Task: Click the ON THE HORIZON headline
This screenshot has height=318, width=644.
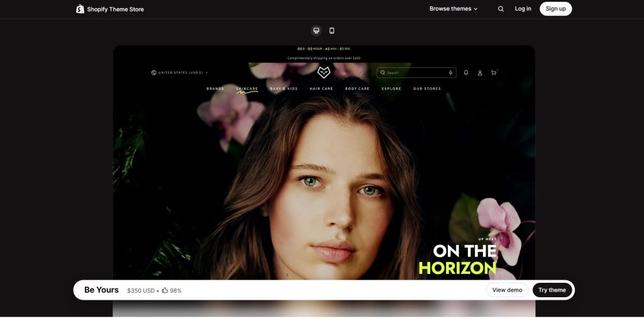Action: (458, 260)
